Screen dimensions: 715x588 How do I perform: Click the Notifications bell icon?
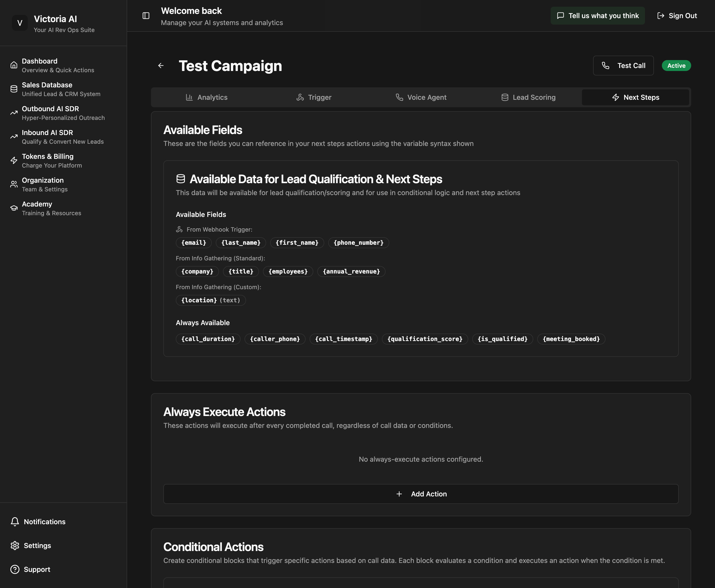pos(15,522)
